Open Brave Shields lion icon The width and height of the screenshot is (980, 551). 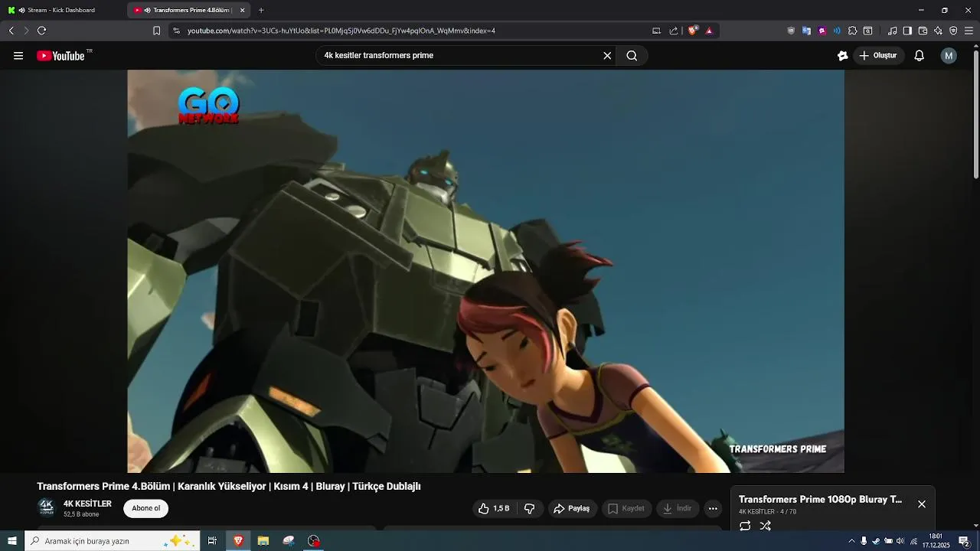pos(693,31)
